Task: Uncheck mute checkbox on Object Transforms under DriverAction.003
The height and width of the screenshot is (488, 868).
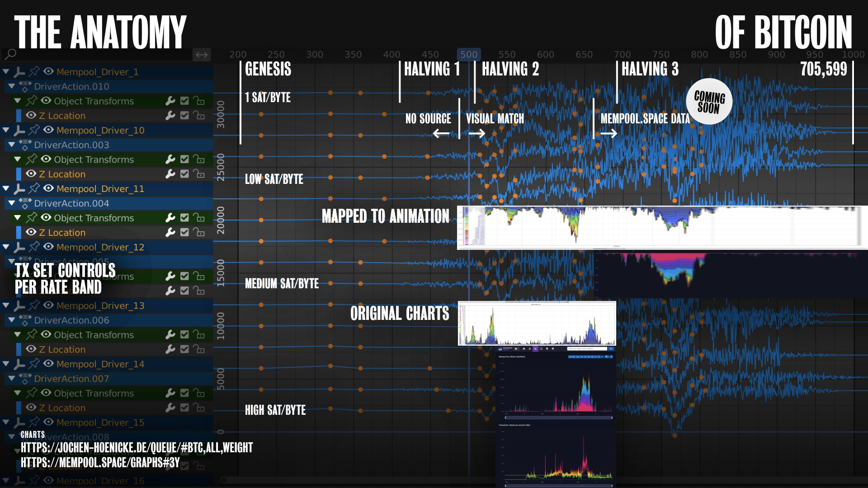Action: click(184, 159)
